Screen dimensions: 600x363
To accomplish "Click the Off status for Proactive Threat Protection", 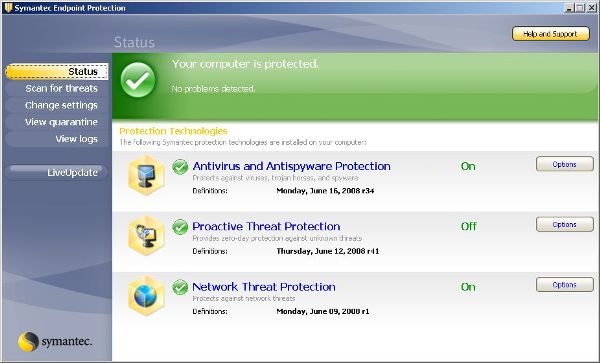I will click(469, 226).
